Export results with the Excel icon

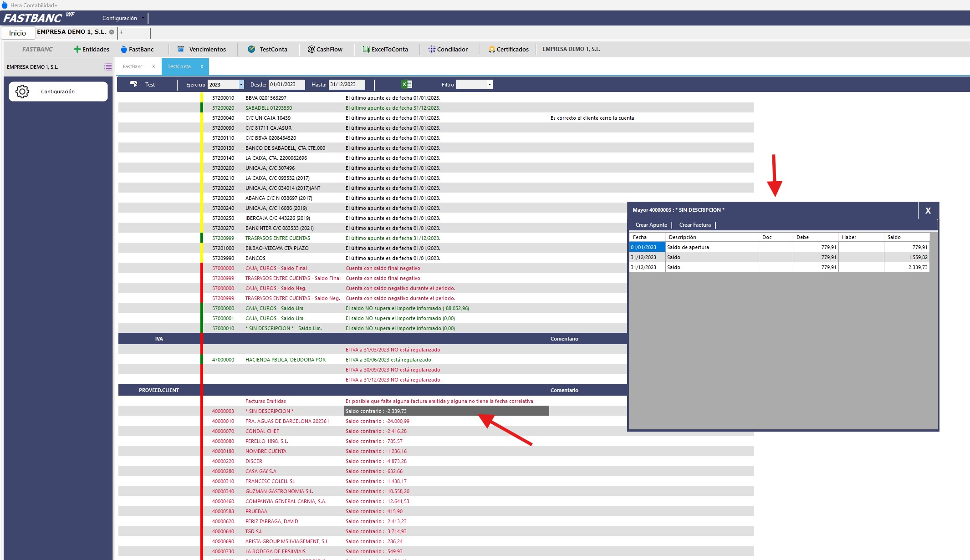[406, 84]
